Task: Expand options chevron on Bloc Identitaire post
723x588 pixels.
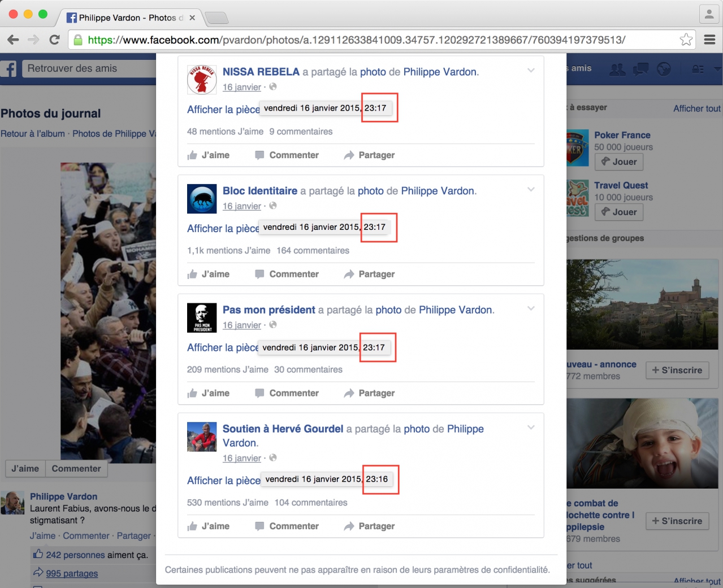Action: point(531,190)
